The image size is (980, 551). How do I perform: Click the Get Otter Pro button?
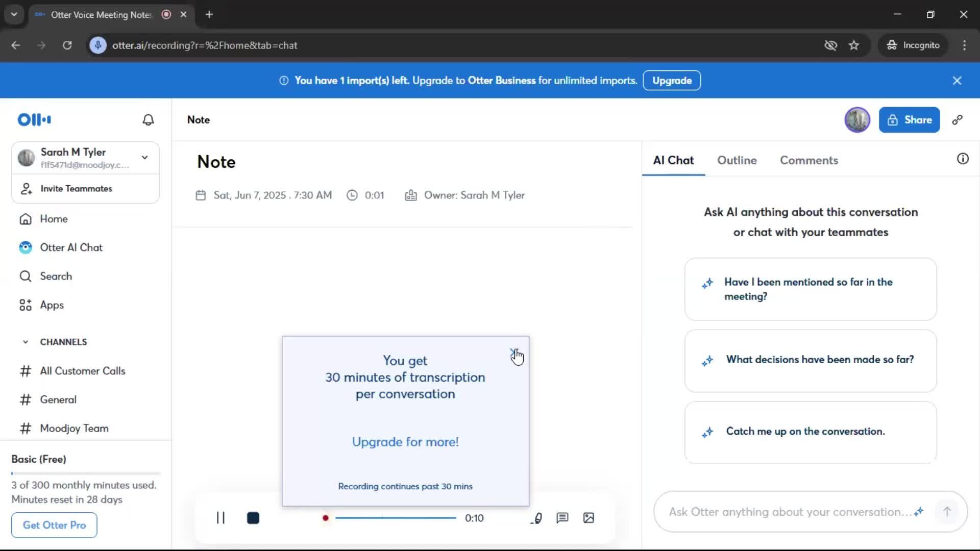pos(54,525)
